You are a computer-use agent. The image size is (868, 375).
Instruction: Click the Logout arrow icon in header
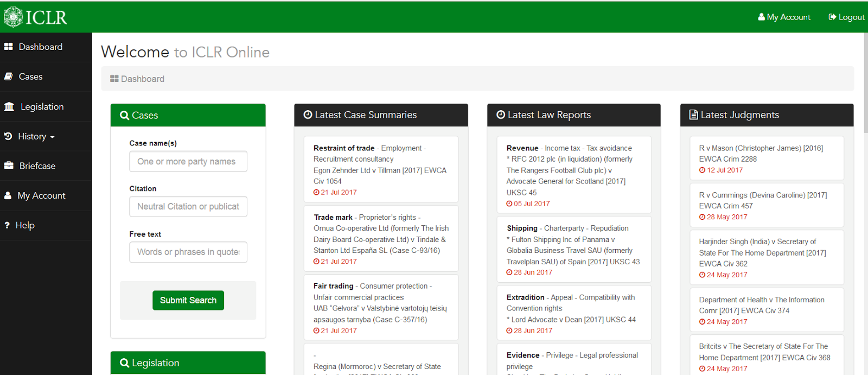[x=832, y=17]
